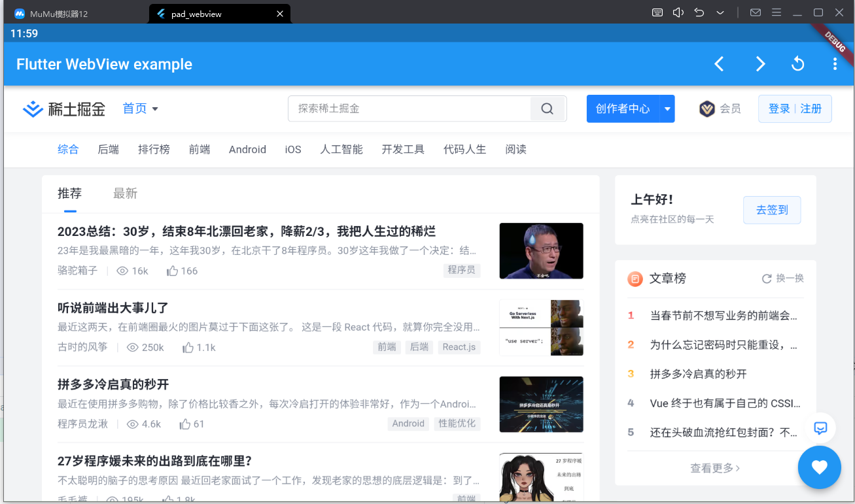855x504 pixels.
Task: Click the MuMu undo/back arrow icon
Action: tap(699, 12)
